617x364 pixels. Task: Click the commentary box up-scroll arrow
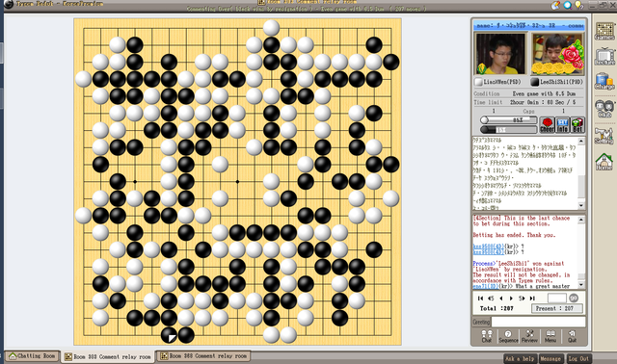click(581, 142)
